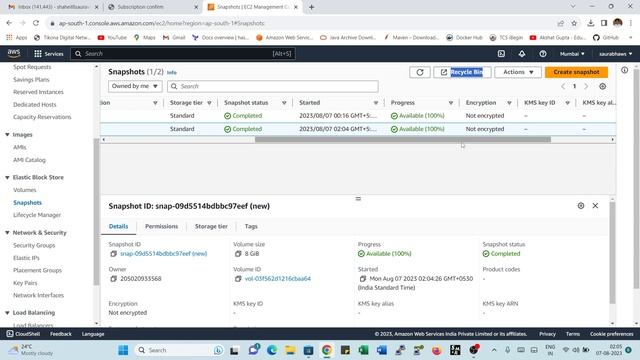The image size is (640, 360).
Task: Reload the browser page
Action: (x=36, y=23)
